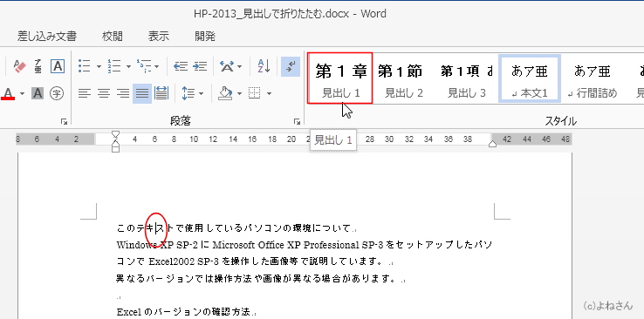Apply the 見出し 2 heading style
Image resolution: width=644 pixels, height=319 pixels.
tap(403, 78)
